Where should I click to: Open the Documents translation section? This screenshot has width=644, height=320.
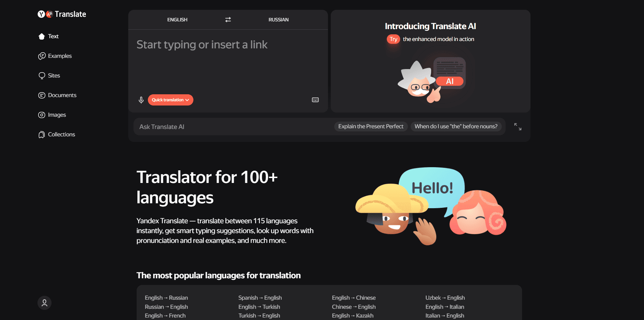tap(62, 95)
